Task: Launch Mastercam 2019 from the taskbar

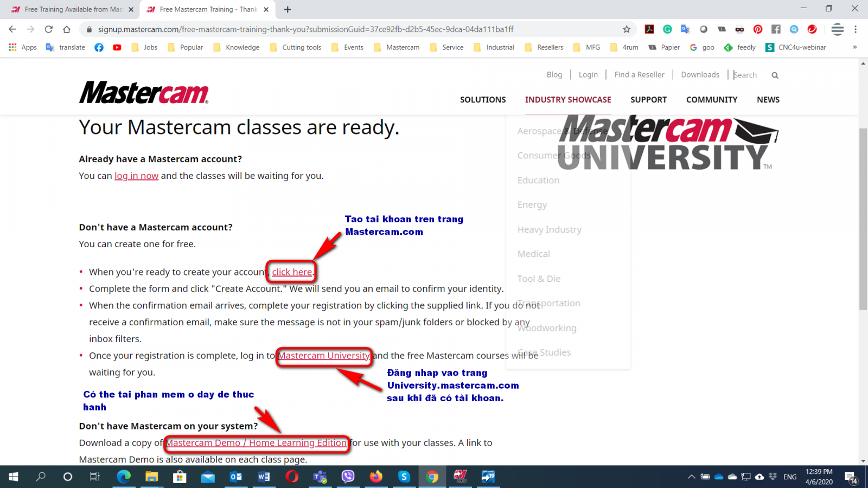Action: 461,477
